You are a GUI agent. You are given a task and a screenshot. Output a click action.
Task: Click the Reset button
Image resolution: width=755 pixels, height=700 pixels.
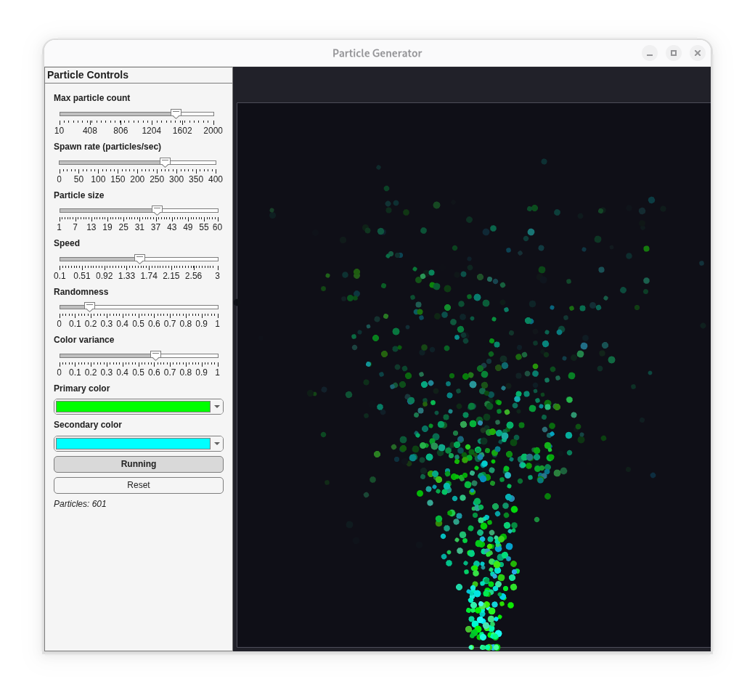point(139,485)
